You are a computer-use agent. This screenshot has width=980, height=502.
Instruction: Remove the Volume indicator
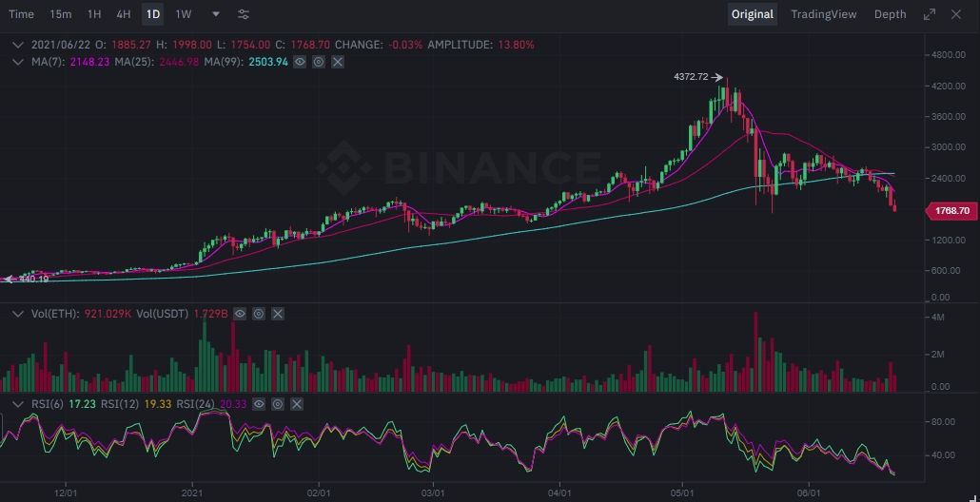tap(276, 313)
